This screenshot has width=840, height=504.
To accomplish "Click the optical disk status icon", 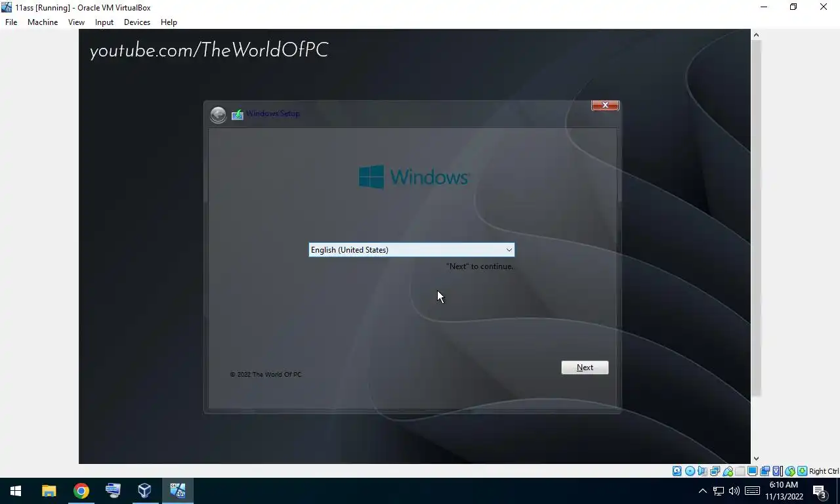I will coord(690,471).
